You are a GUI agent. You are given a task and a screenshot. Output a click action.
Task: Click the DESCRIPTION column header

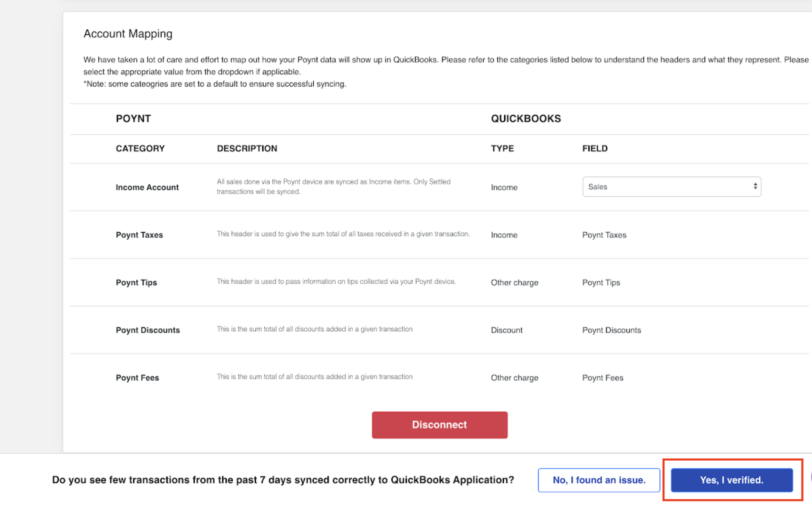[247, 148]
